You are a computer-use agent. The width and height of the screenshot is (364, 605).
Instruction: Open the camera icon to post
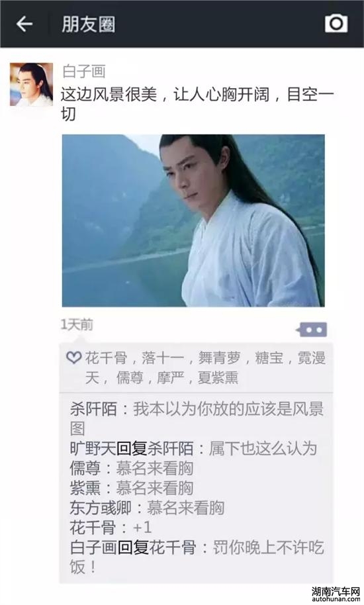(336, 24)
